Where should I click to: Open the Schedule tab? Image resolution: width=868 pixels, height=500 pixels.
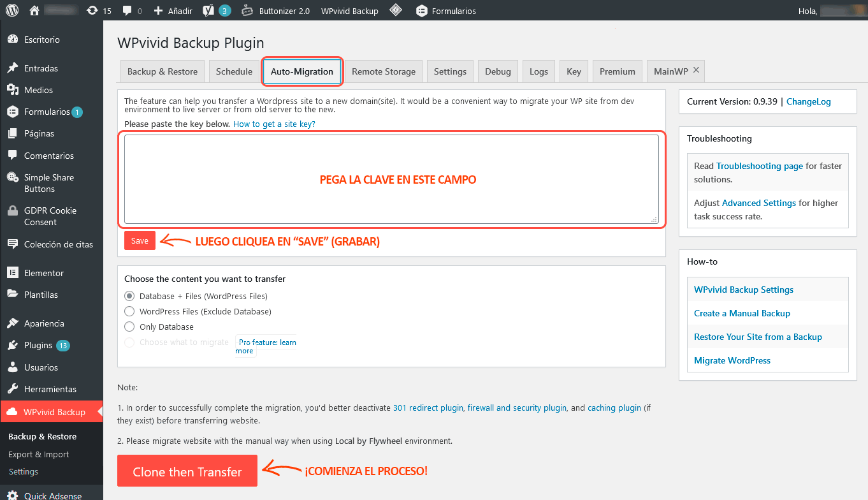(x=234, y=71)
